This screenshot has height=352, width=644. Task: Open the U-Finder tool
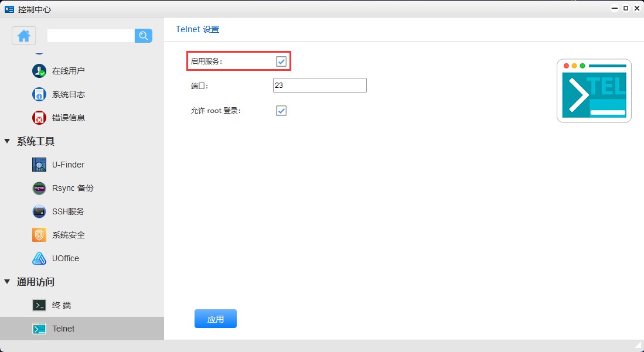point(67,165)
